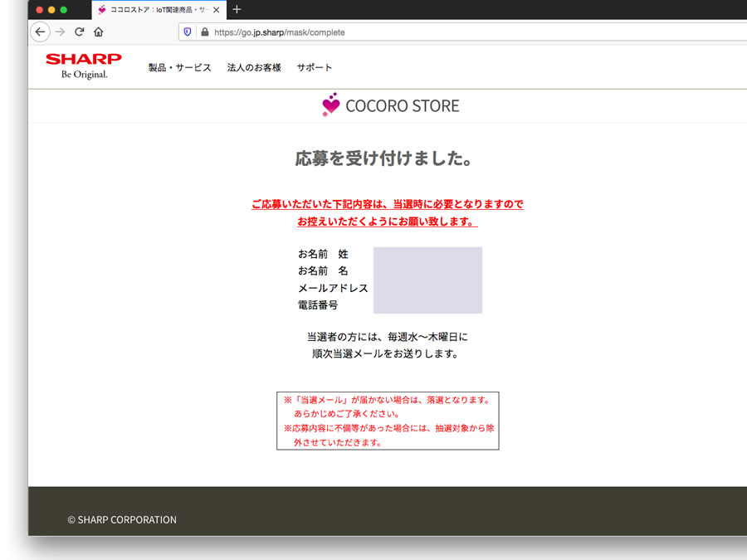Go back with the browser back arrow
The image size is (747, 560).
pos(40,32)
